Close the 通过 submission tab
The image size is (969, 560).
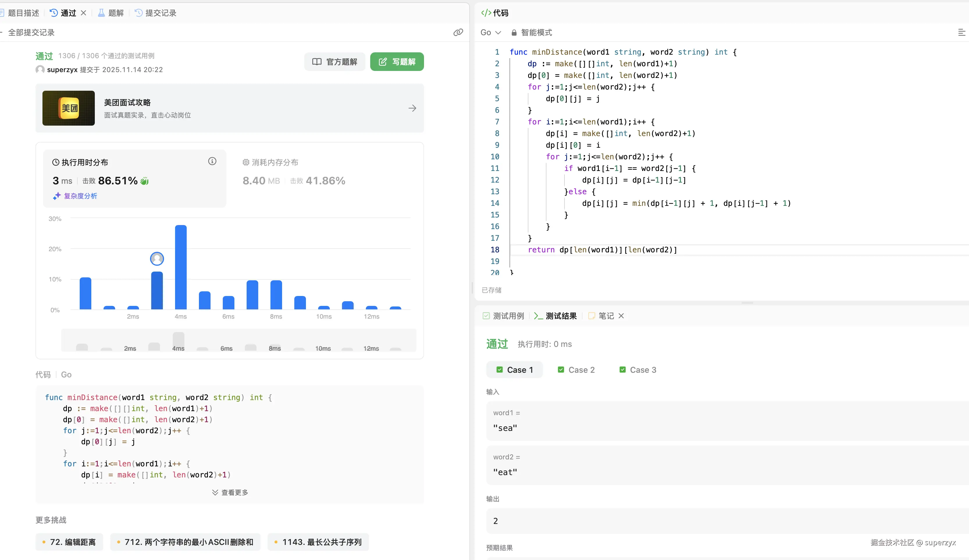pos(83,13)
